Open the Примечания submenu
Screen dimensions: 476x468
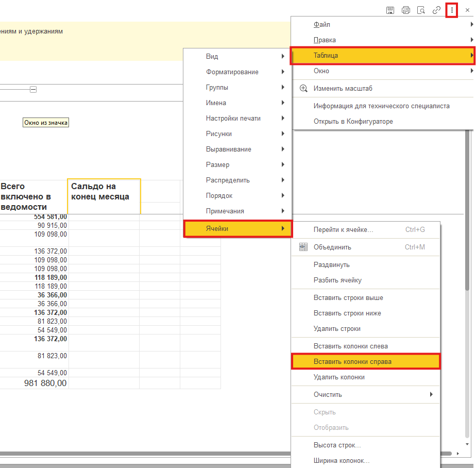(x=237, y=211)
